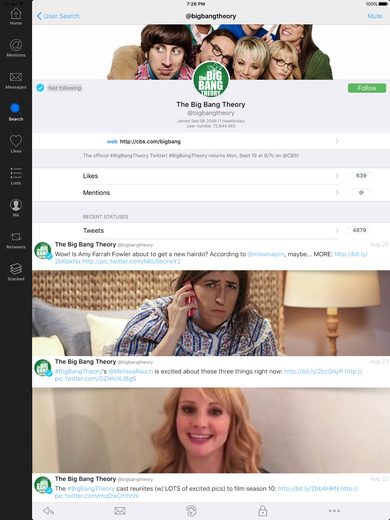Open the photo of smiling blonde woman
Image resolution: width=390 pixels, height=520 pixels.
coord(211,430)
